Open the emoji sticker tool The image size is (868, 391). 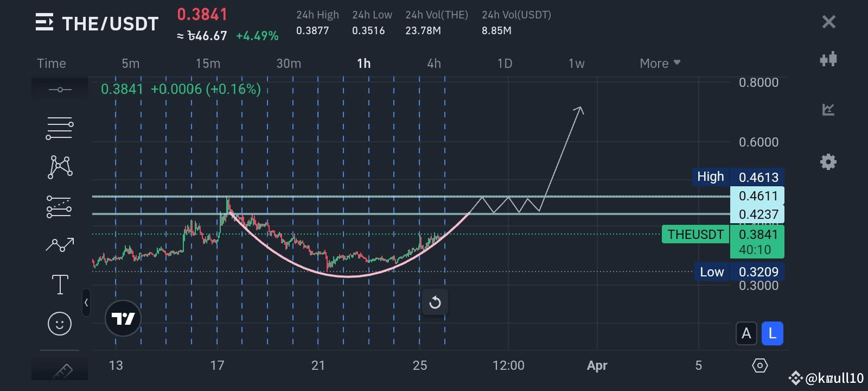tap(60, 324)
